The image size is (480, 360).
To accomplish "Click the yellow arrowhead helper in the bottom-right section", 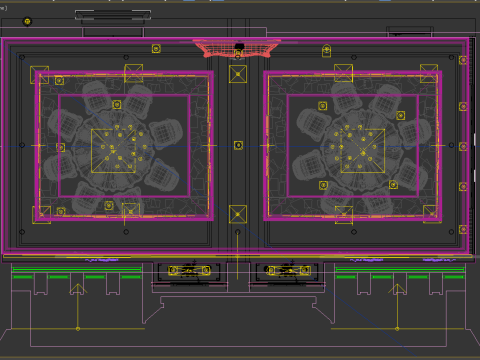I will coord(397,289).
